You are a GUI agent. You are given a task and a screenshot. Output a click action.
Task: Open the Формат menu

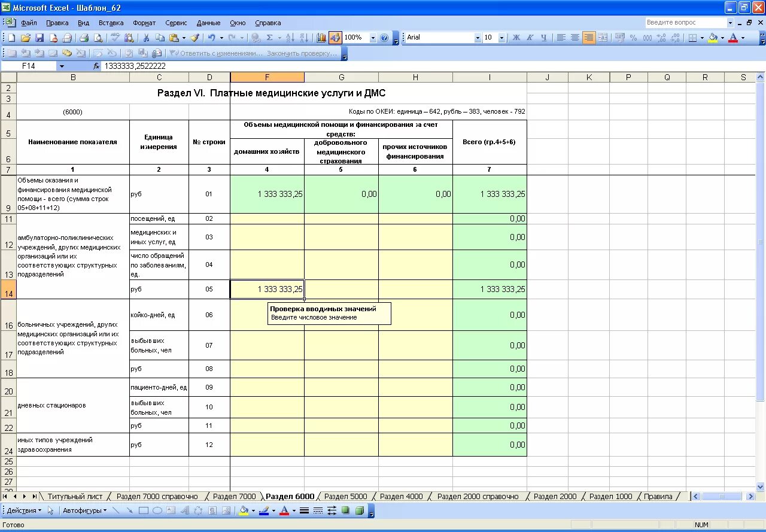point(144,23)
